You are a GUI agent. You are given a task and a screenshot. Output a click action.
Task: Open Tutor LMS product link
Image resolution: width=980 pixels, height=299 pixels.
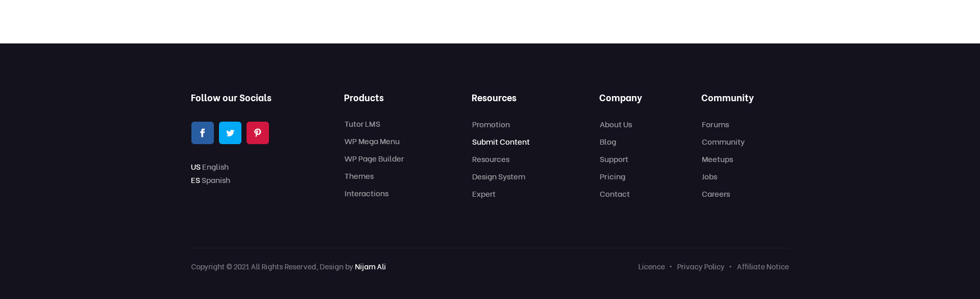(362, 124)
